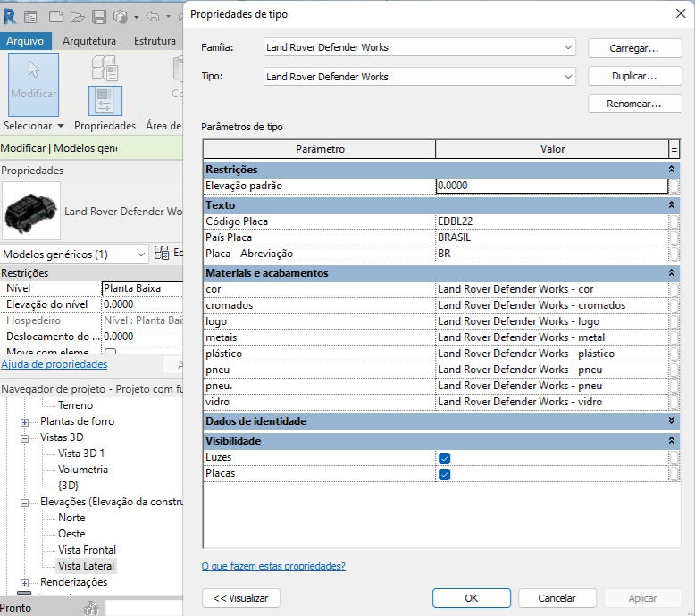Image resolution: width=695 pixels, height=616 pixels.
Task: Click the Cancelar button
Action: [557, 598]
